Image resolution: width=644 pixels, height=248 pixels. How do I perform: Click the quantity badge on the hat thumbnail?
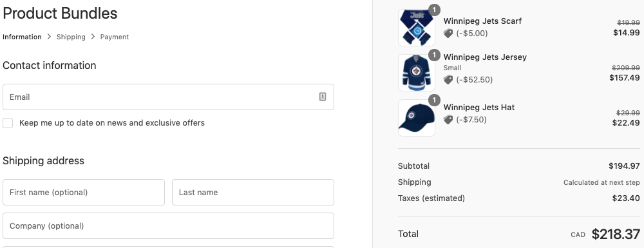pyautogui.click(x=434, y=100)
